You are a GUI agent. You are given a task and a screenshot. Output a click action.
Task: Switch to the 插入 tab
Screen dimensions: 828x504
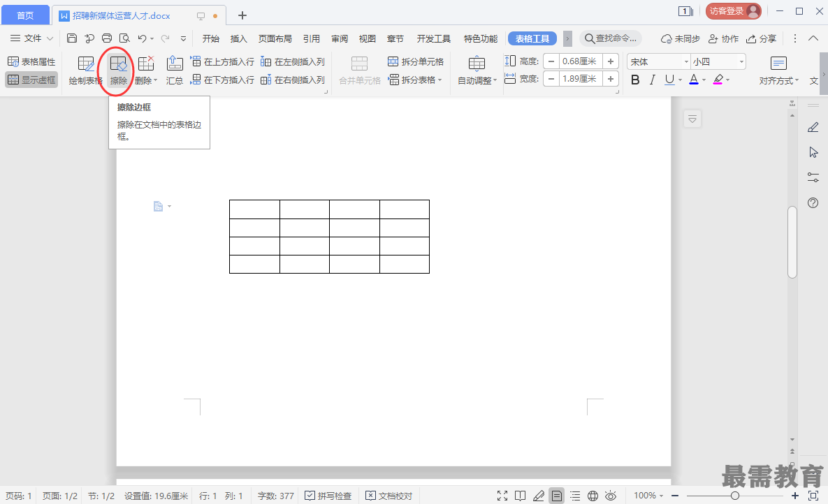(x=239, y=38)
